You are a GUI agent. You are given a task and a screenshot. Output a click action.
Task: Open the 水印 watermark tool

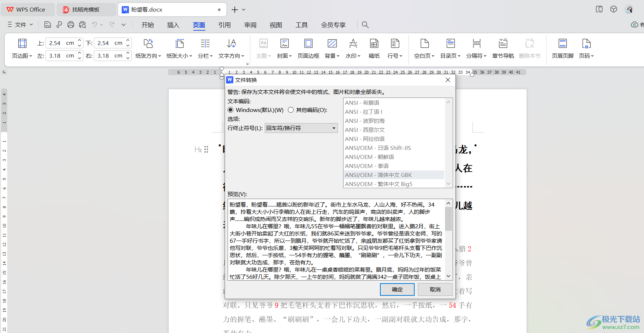[353, 48]
